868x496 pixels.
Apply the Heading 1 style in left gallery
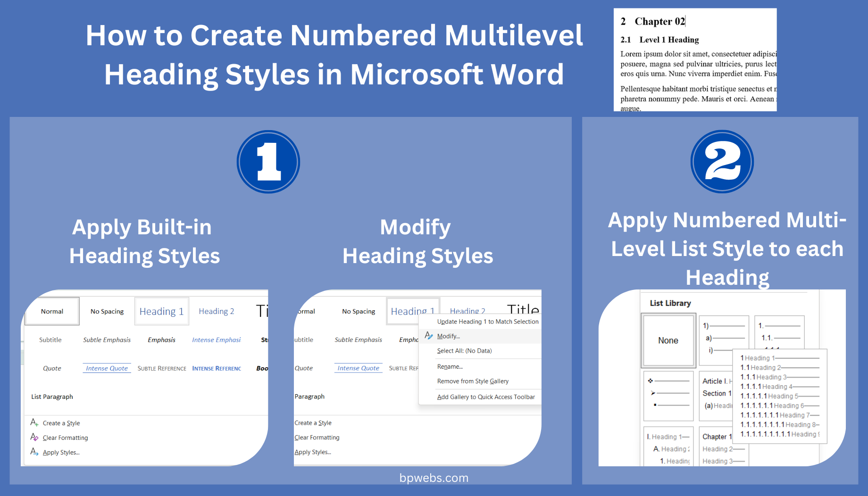(162, 311)
